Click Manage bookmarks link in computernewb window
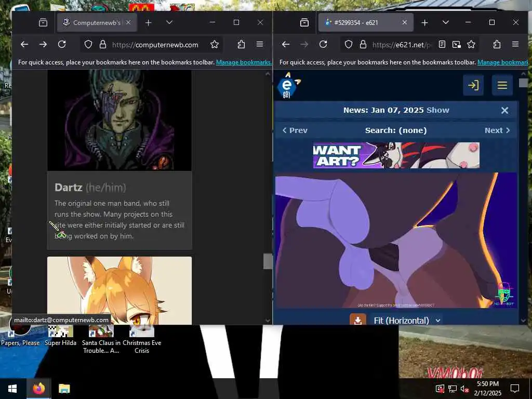The height and width of the screenshot is (399, 532). pos(244,62)
